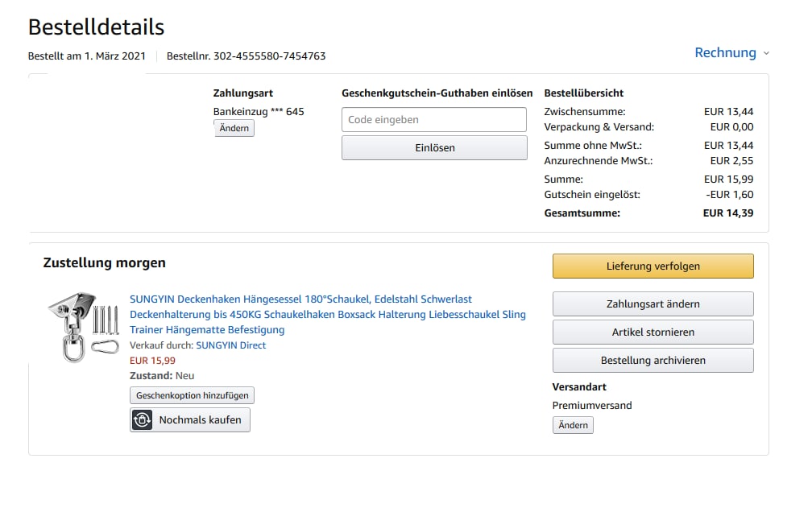Add gift option via Geschenkoption hinzufügen

click(x=193, y=395)
